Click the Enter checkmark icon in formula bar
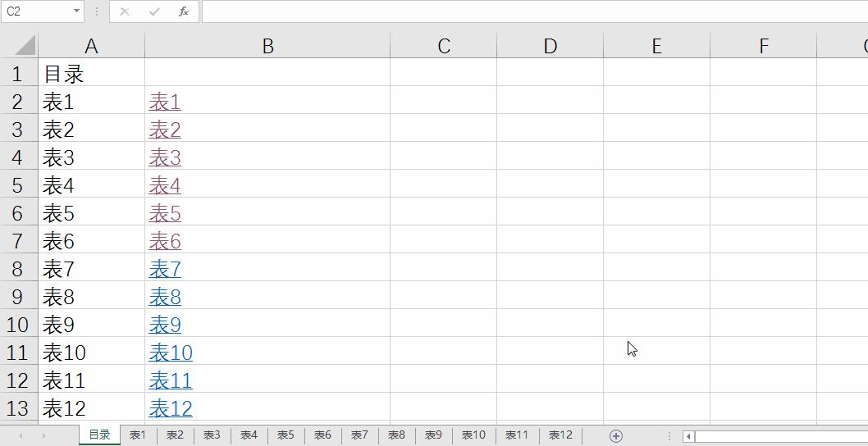 pos(154,11)
